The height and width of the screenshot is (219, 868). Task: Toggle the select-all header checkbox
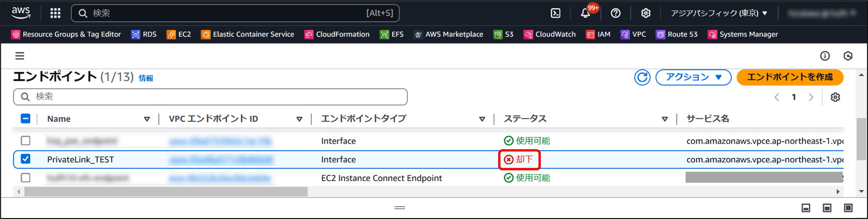26,118
